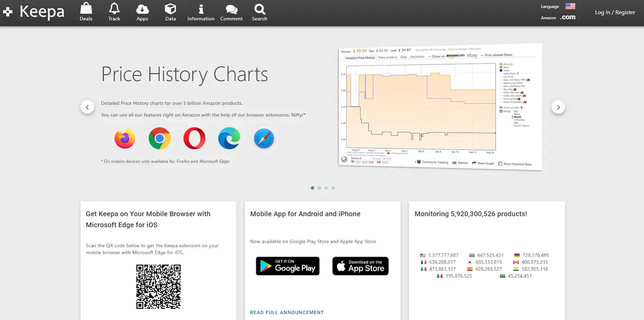Click the Firefox and Microsoft Edge footnote
Viewport: 644px width, 320px height.
tap(165, 161)
